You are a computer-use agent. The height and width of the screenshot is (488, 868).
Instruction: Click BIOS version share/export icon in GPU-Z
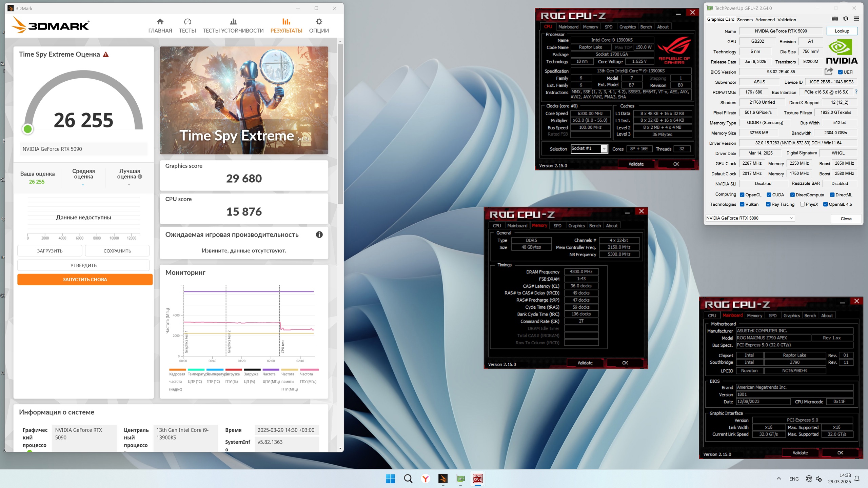pyautogui.click(x=829, y=72)
